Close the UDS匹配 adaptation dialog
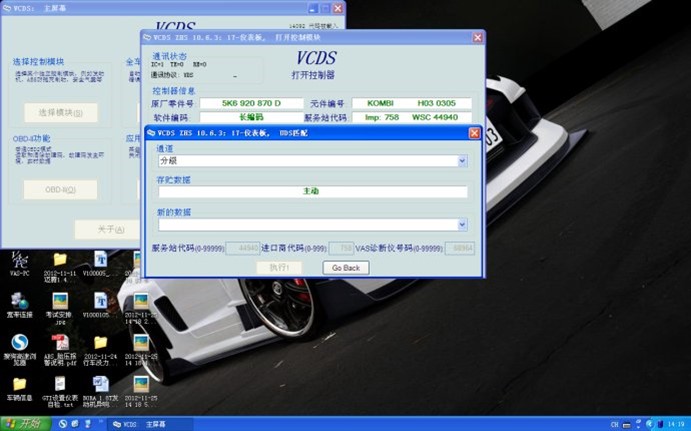Viewport: 691px width, 431px height. [x=474, y=133]
